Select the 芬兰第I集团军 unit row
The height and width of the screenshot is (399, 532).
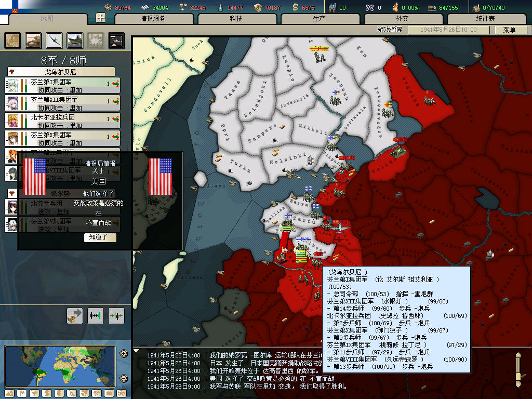tap(62, 86)
